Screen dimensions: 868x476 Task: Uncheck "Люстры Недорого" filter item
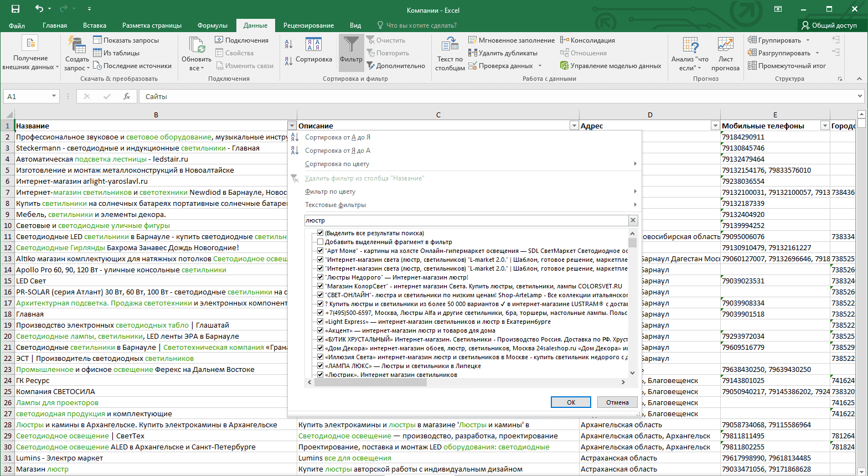[x=320, y=277]
